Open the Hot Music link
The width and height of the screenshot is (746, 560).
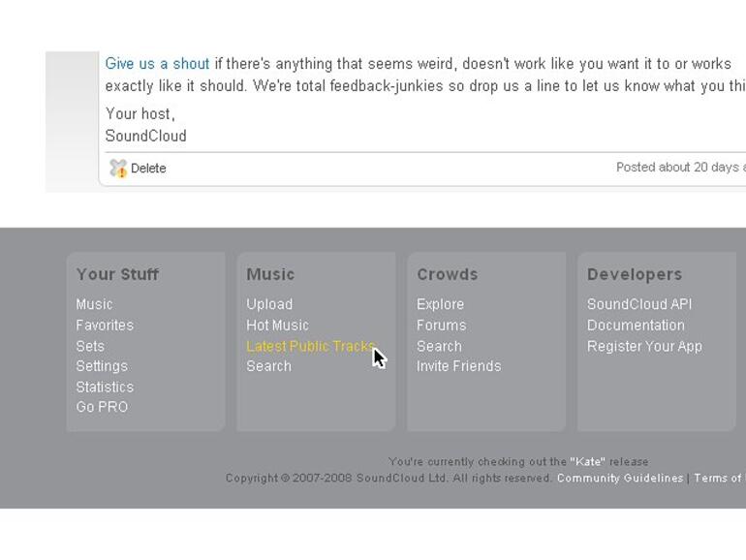[x=277, y=326]
